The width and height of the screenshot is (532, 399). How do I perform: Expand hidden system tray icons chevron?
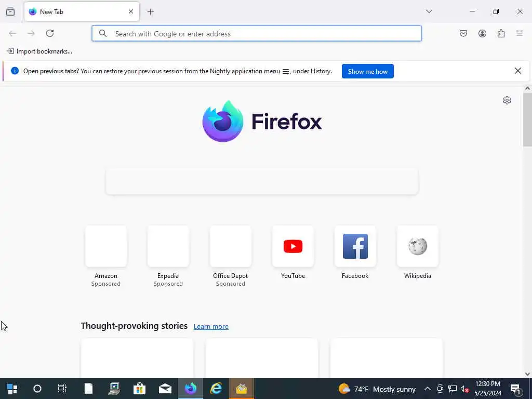428,389
